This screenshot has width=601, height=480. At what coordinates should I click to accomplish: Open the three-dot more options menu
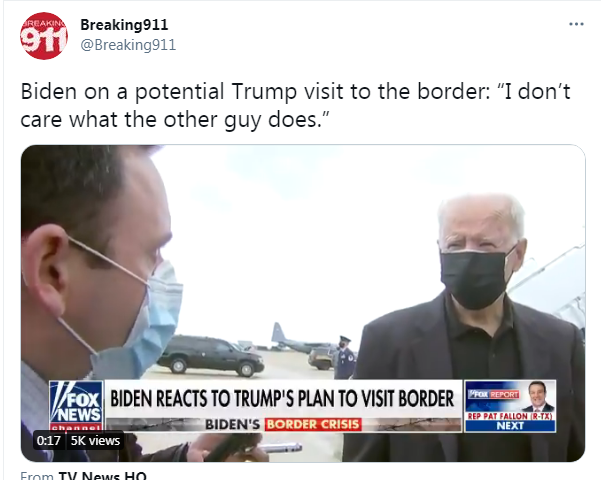[x=576, y=24]
